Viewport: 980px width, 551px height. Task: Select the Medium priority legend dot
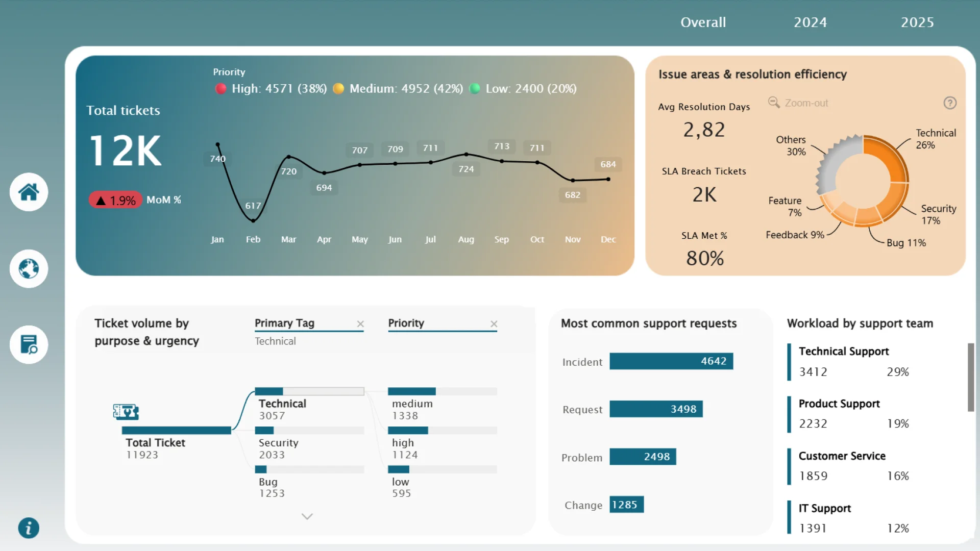click(x=338, y=89)
